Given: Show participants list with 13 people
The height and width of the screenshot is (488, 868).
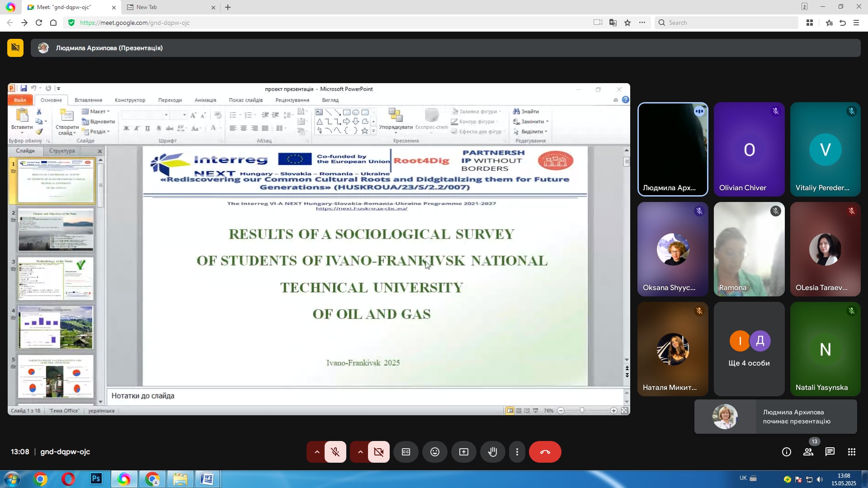Looking at the screenshot, I should [x=808, y=452].
